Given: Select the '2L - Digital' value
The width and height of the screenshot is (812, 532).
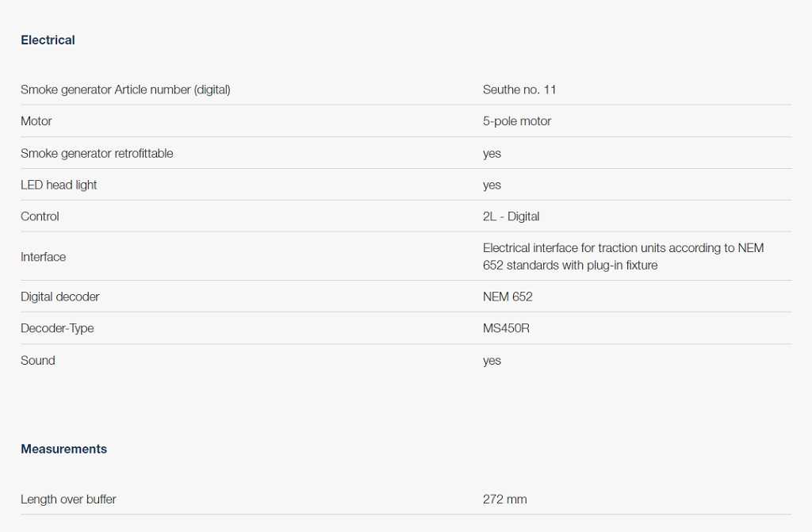Looking at the screenshot, I should (511, 216).
